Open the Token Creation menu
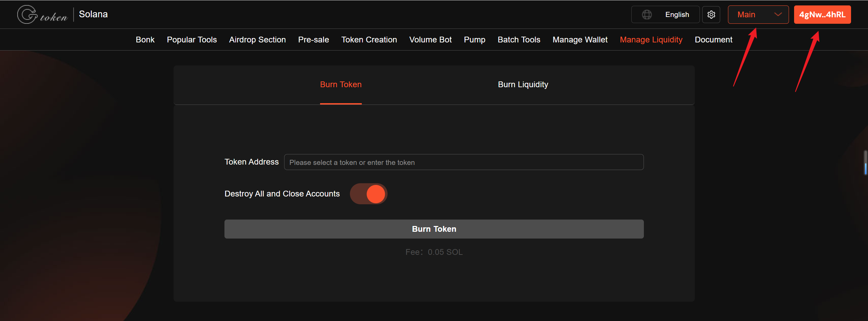868x321 pixels. [369, 40]
